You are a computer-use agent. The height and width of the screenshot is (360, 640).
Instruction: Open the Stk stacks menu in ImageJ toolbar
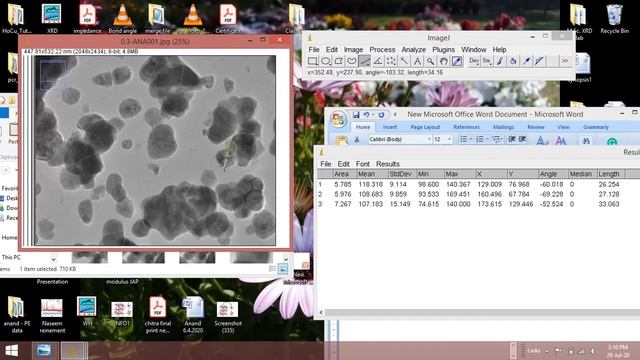[487, 61]
